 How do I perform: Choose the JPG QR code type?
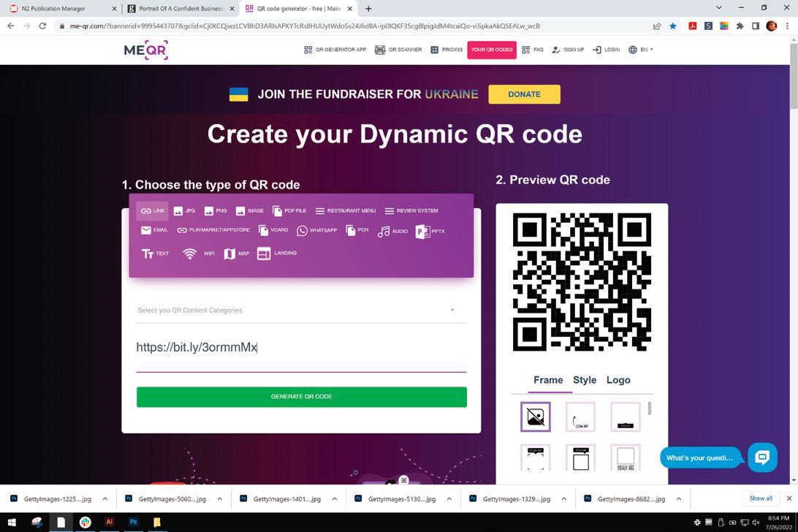pos(184,210)
